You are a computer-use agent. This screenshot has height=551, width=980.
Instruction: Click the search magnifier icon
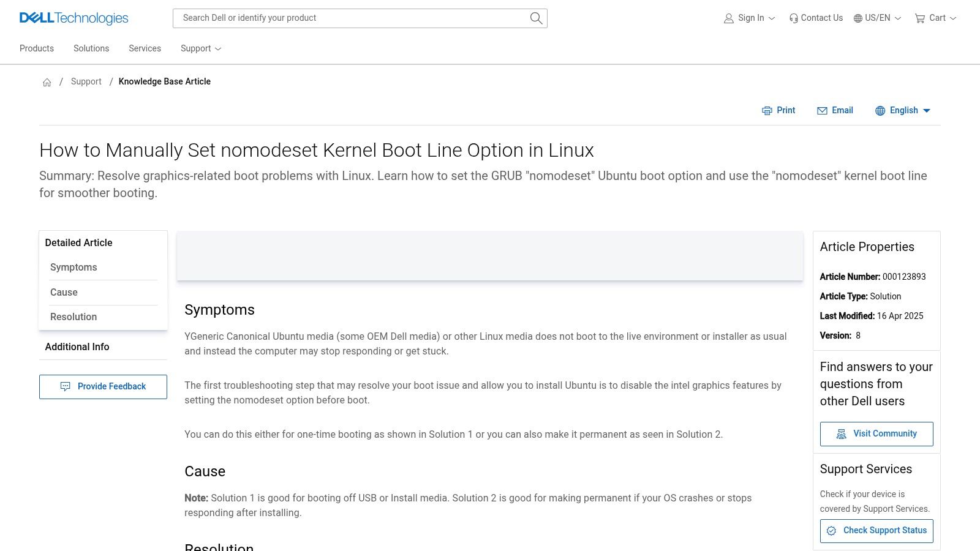[536, 18]
